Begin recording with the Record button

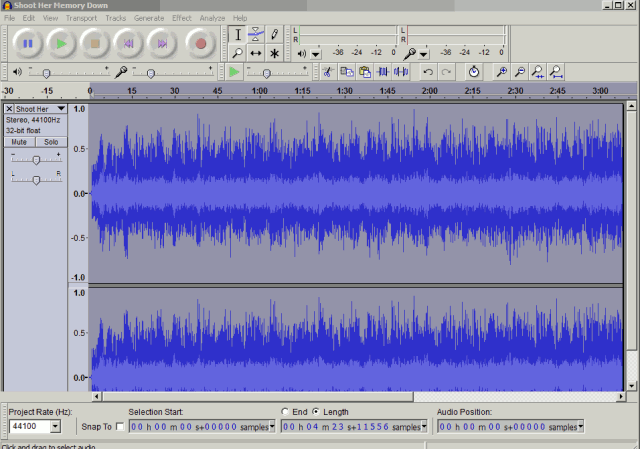(200, 43)
